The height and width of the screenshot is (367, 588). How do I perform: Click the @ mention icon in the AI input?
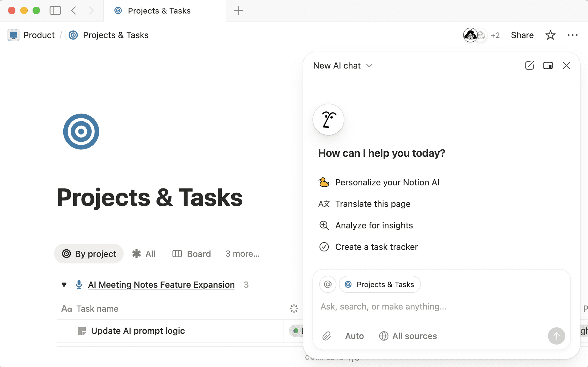pyautogui.click(x=328, y=284)
